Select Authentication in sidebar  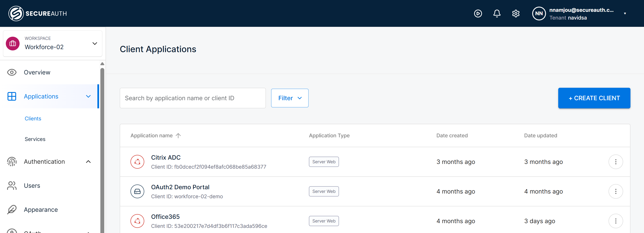pyautogui.click(x=44, y=162)
